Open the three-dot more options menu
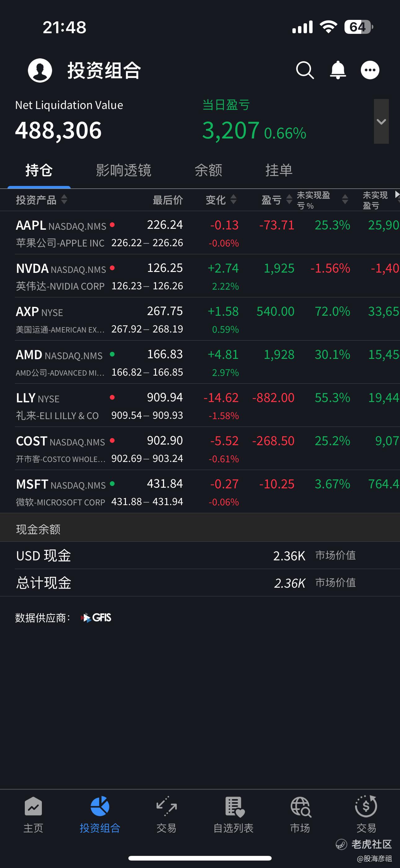The height and width of the screenshot is (868, 400). click(x=370, y=70)
